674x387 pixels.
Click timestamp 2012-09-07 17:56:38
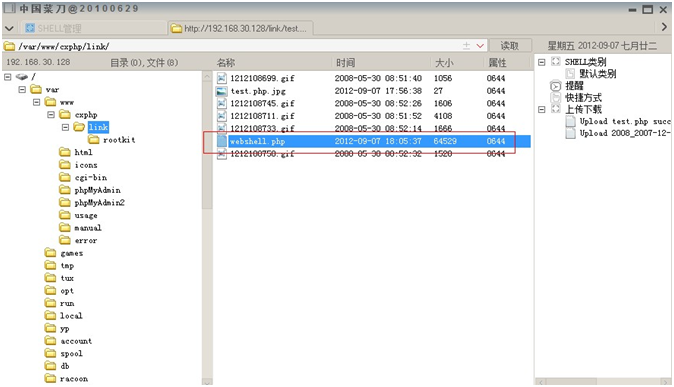378,91
